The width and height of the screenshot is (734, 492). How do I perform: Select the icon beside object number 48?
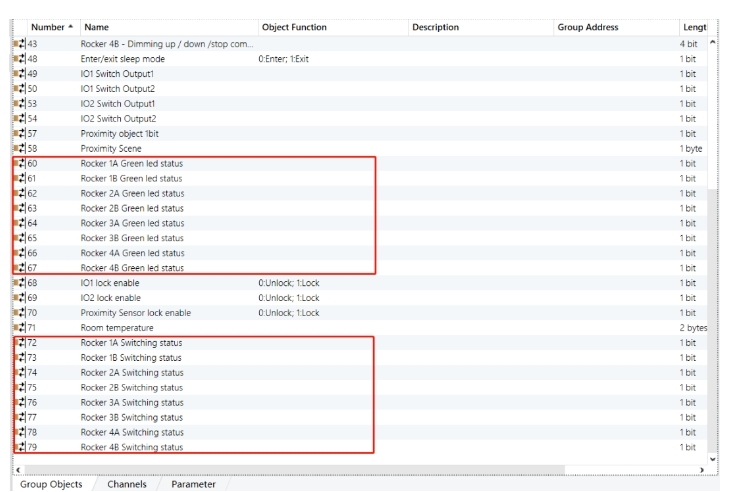(19, 59)
